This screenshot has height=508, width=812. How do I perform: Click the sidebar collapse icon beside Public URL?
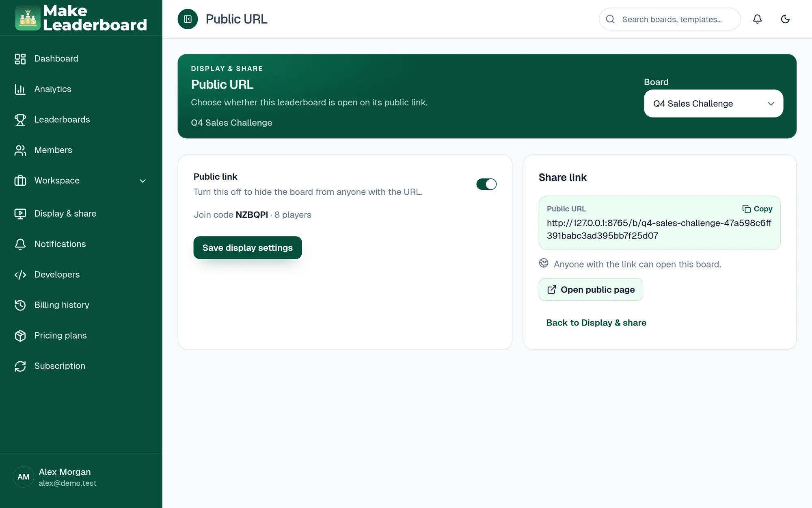188,19
